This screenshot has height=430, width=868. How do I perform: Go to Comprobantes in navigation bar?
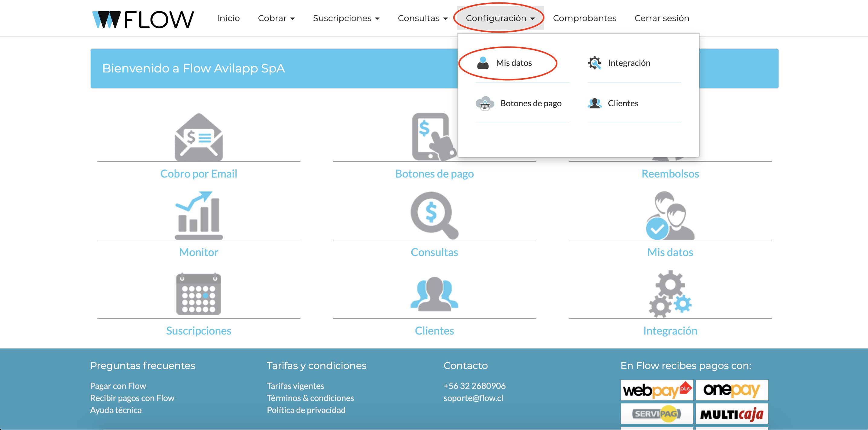click(x=585, y=18)
